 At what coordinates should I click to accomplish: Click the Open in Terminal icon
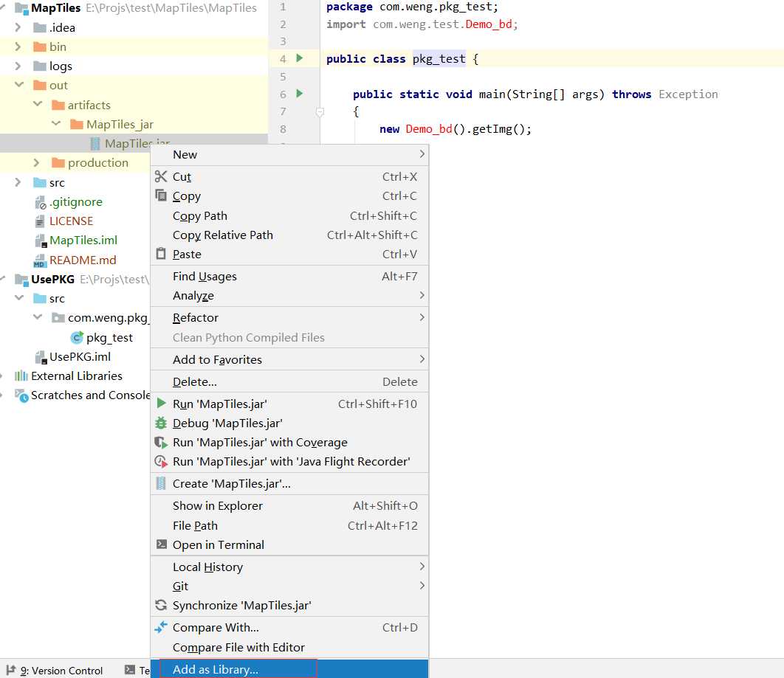pyautogui.click(x=161, y=544)
